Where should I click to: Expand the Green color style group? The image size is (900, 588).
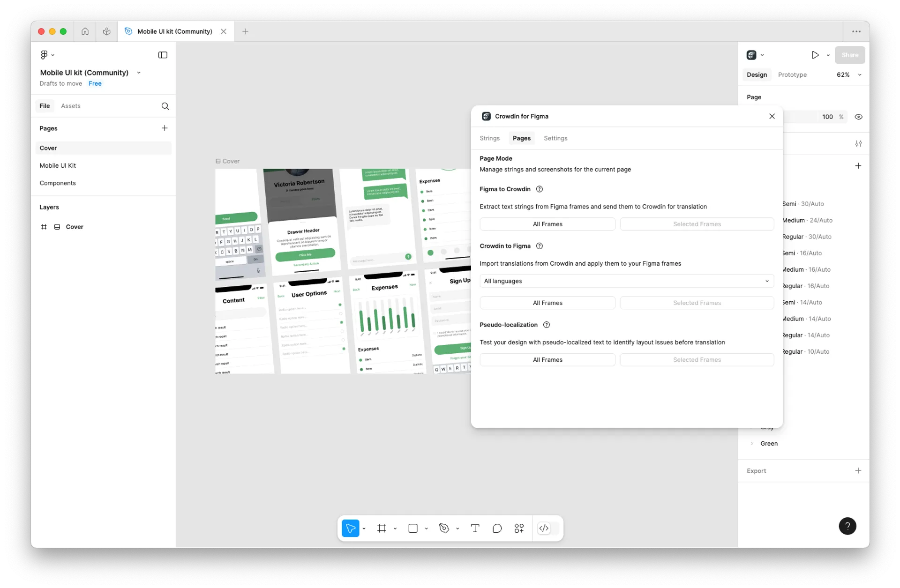point(752,444)
